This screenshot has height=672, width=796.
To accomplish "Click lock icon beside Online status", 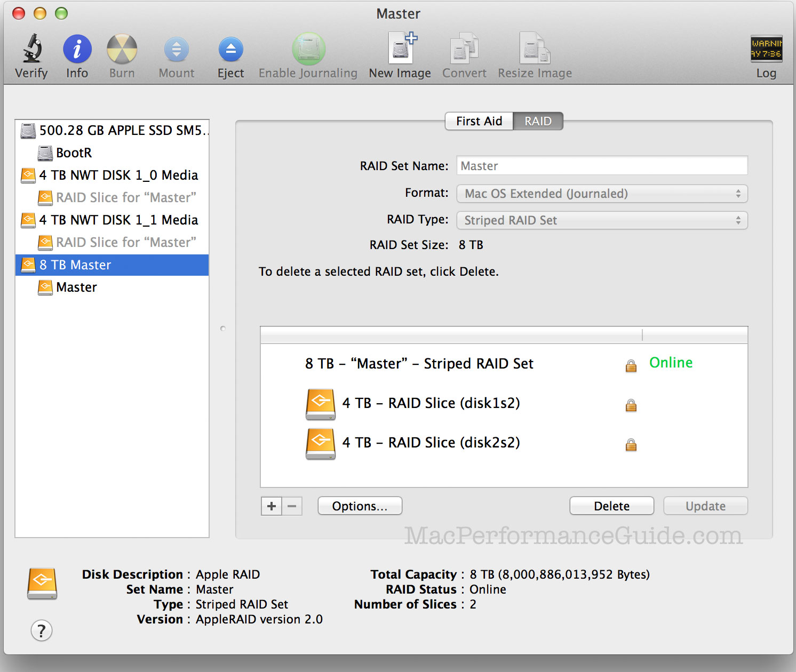I will (631, 365).
